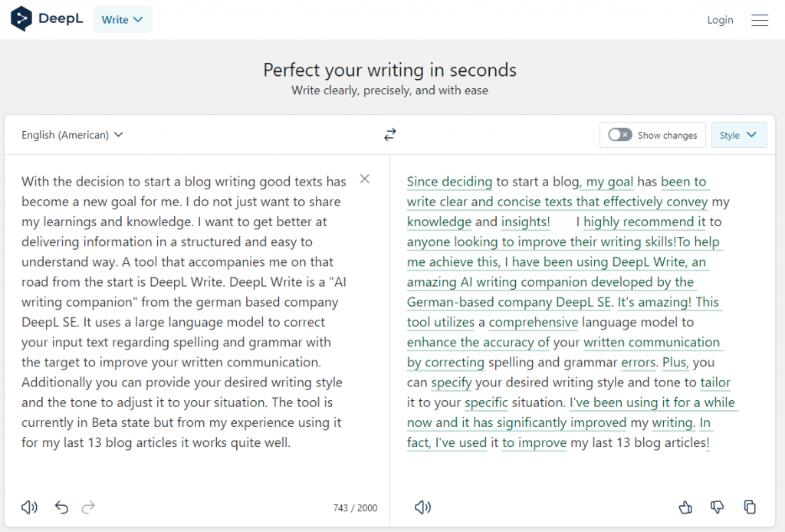This screenshot has height=532, width=785.
Task: Toggle the Show changes switch
Action: (619, 135)
